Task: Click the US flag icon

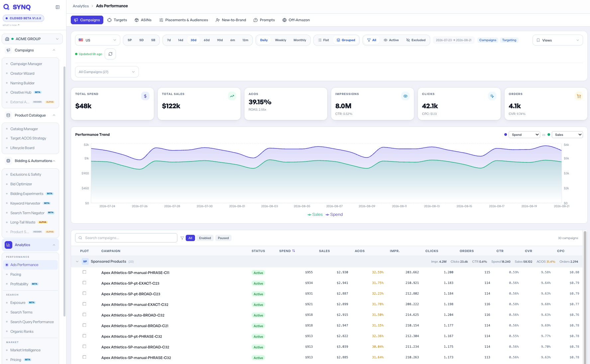Action: click(x=81, y=40)
